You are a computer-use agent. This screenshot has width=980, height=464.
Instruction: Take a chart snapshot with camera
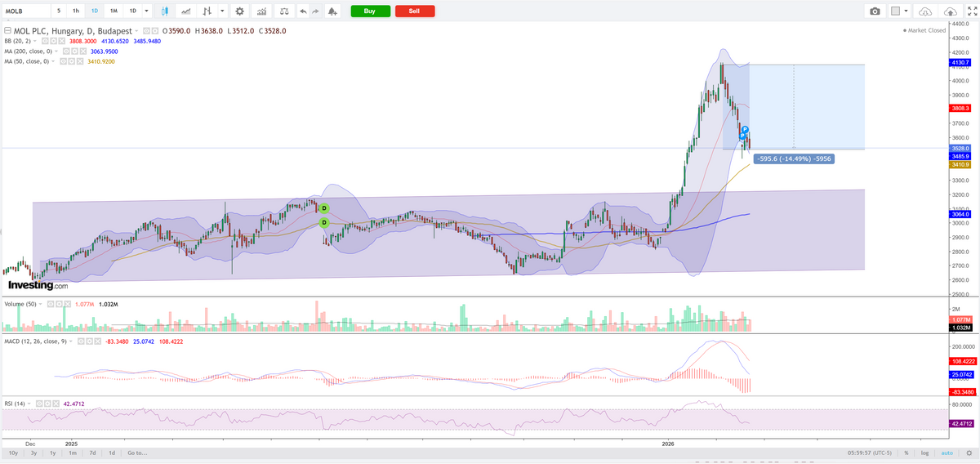(x=875, y=11)
